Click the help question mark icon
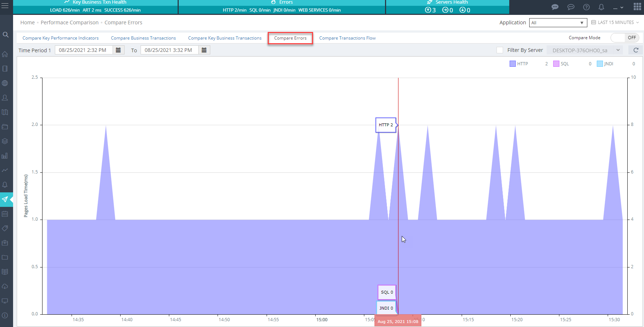The image size is (644, 327). click(586, 7)
